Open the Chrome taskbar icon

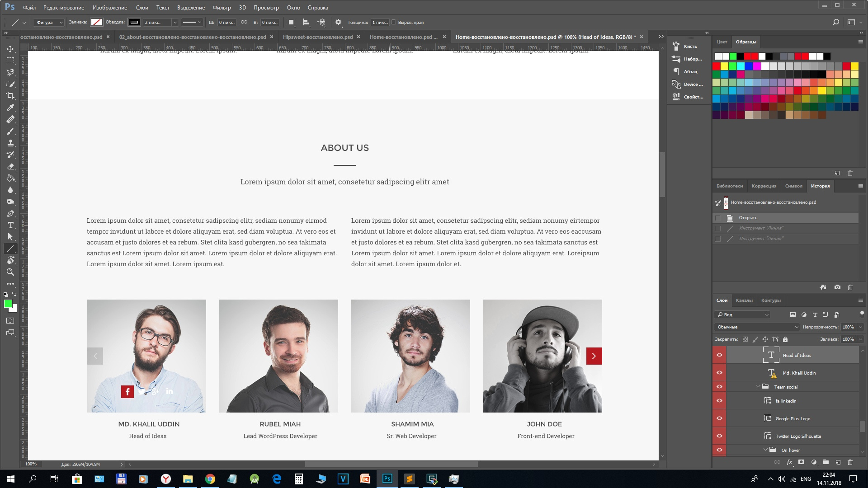click(x=210, y=479)
